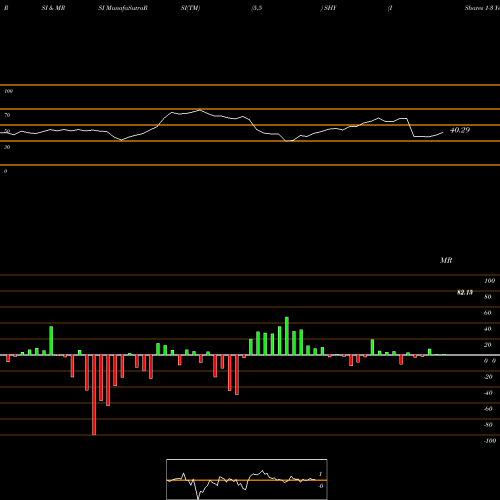Click the longest red histogram bar
Screen dimensions: 500x500
pyautogui.click(x=94, y=395)
